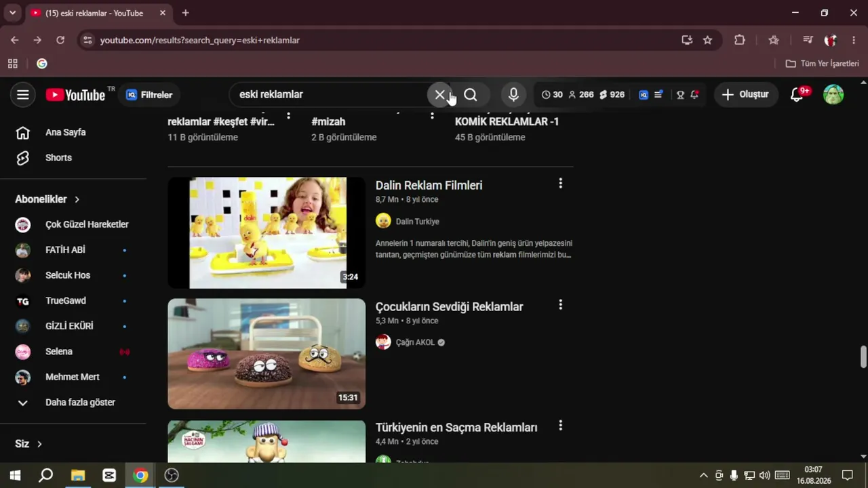Open the tab search dropdown arrow
Viewport: 868px width, 488px height.
tap(12, 13)
